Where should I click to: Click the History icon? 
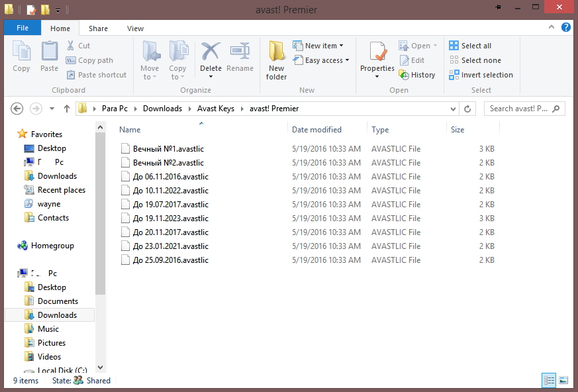pos(404,75)
